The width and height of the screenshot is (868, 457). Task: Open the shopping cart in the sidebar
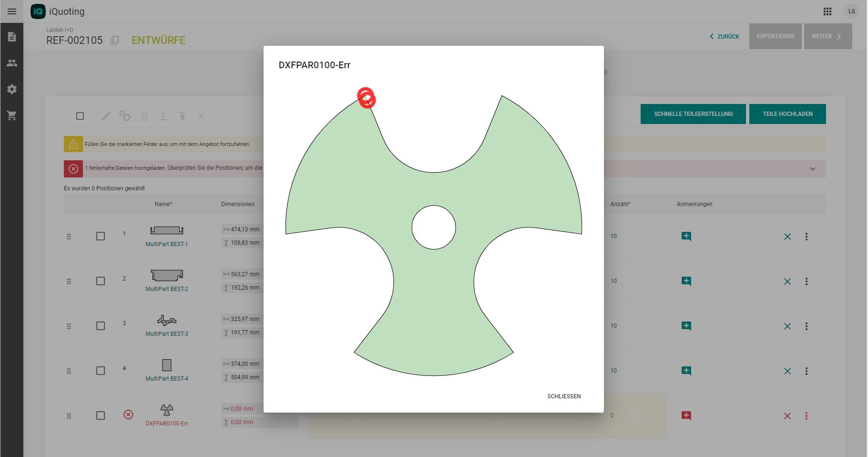coord(12,115)
